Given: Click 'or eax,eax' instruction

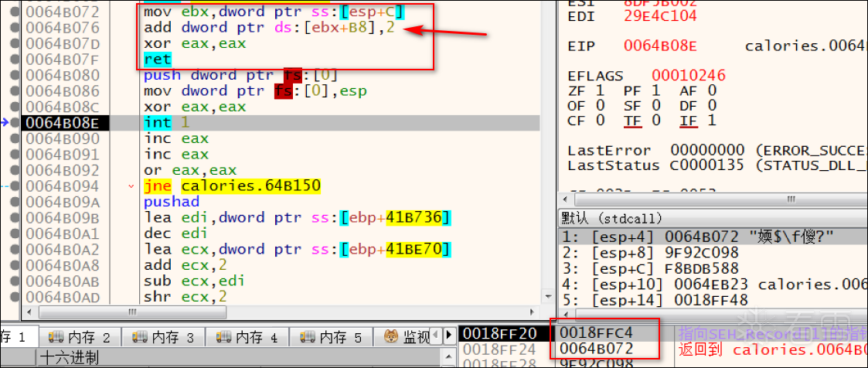Looking at the screenshot, I should click(190, 170).
